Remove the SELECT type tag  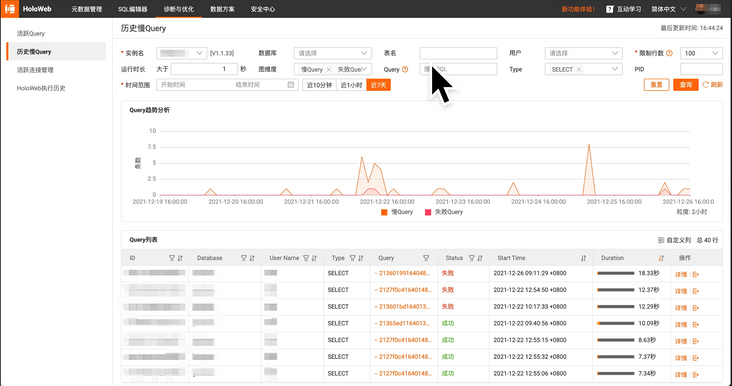point(579,70)
